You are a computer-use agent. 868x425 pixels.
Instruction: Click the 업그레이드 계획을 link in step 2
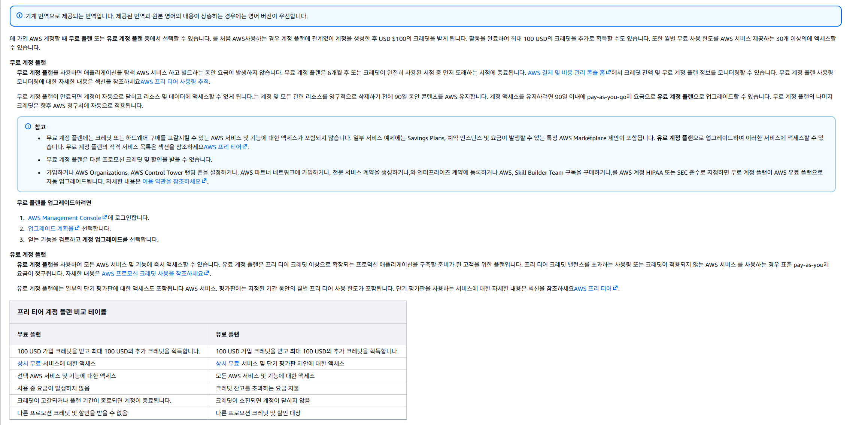pyautogui.click(x=51, y=229)
